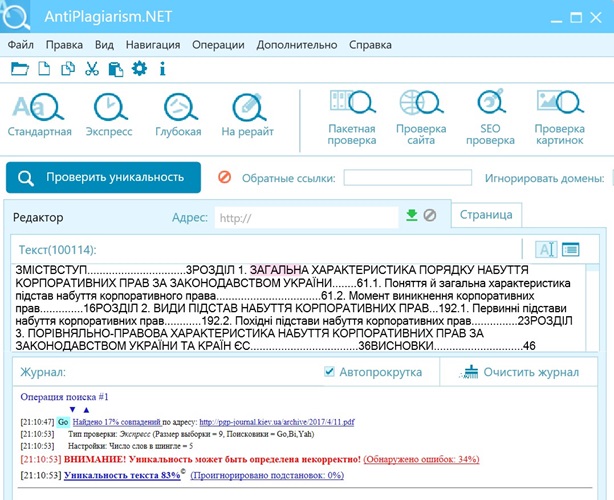Click the paste clipboard icon
This screenshot has width=614, height=500.
(116, 69)
